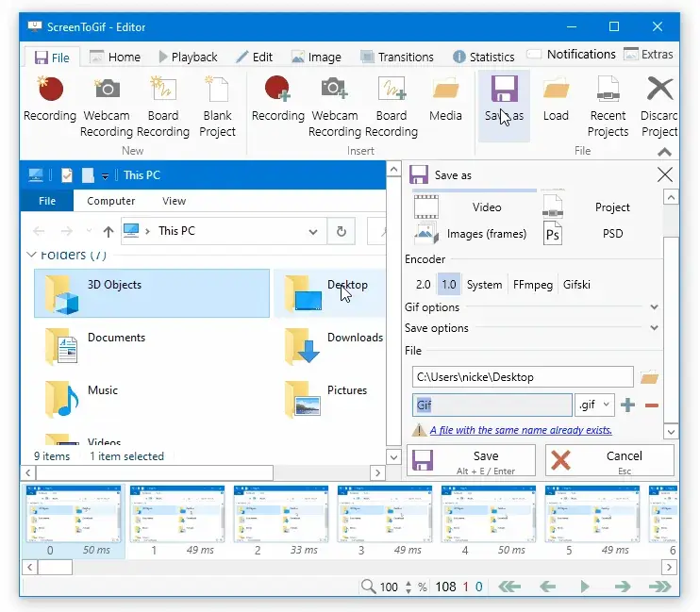Click 'A file with the same name already exists' link
This screenshot has width=700, height=612.
pyautogui.click(x=521, y=430)
